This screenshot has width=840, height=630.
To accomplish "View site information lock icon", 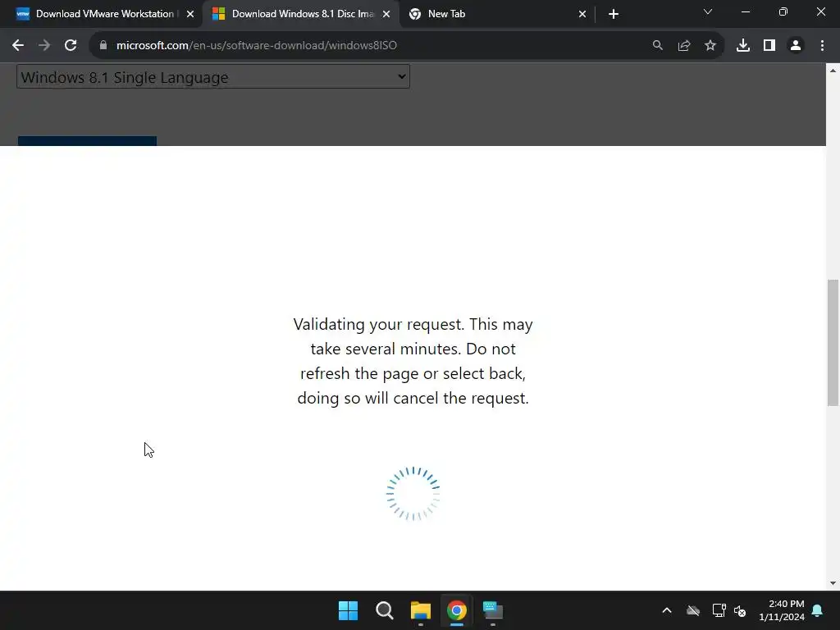I will tap(103, 46).
